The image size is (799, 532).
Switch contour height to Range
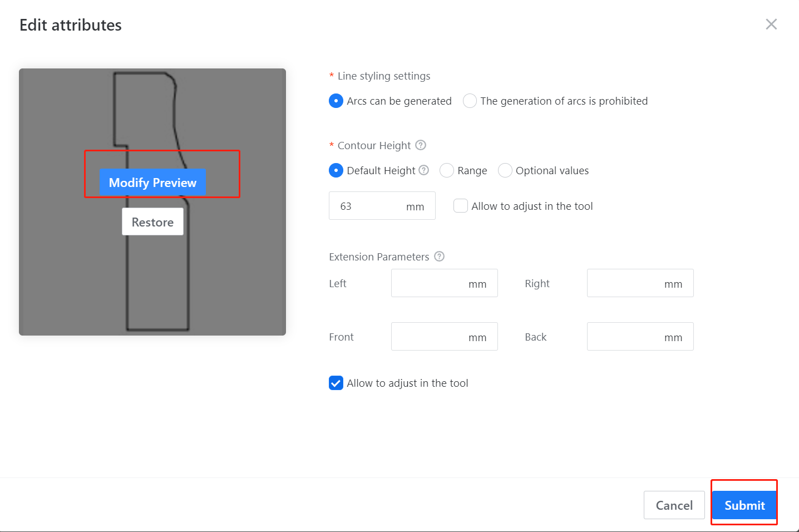(447, 170)
